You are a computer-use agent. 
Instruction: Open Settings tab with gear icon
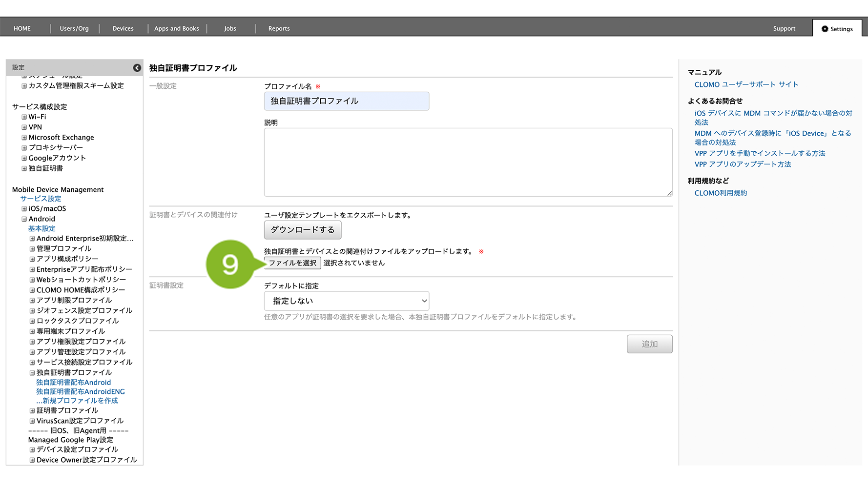coord(837,29)
